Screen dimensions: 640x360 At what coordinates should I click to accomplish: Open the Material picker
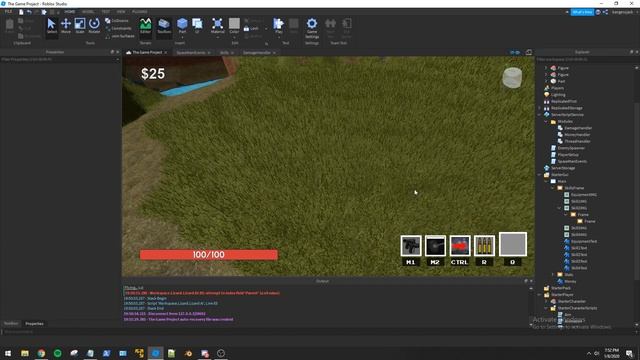(x=218, y=25)
